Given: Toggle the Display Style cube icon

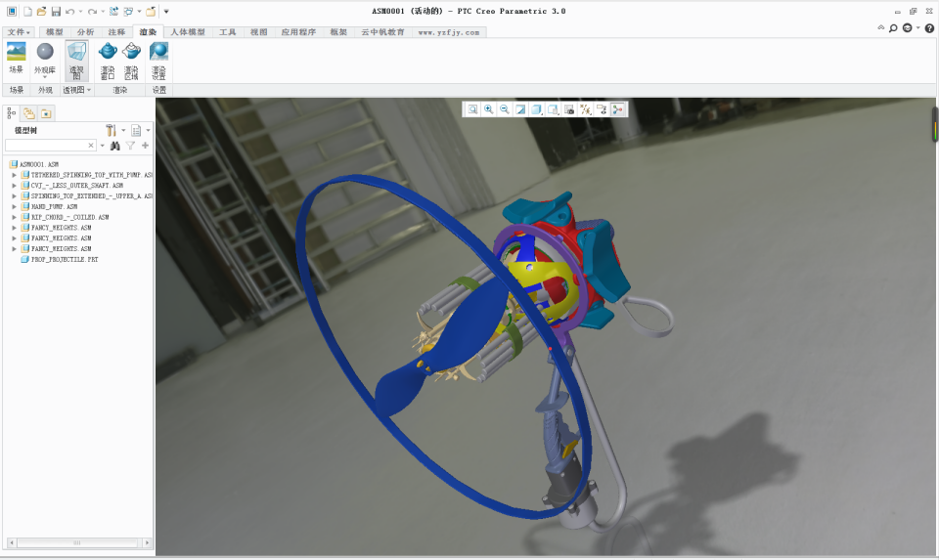Looking at the screenshot, I should 537,109.
